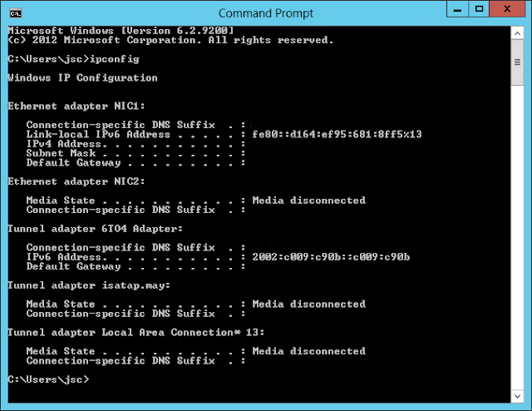Click the scrollbar up arrow

coord(519,32)
